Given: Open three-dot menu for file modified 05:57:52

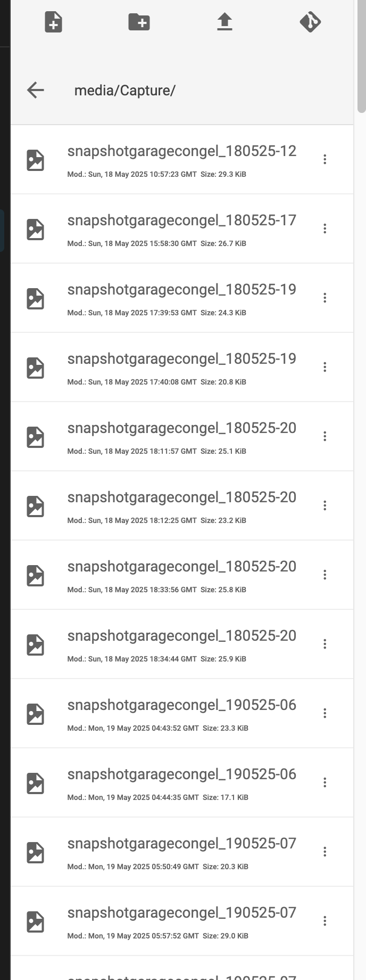Looking at the screenshot, I should pyautogui.click(x=325, y=921).
